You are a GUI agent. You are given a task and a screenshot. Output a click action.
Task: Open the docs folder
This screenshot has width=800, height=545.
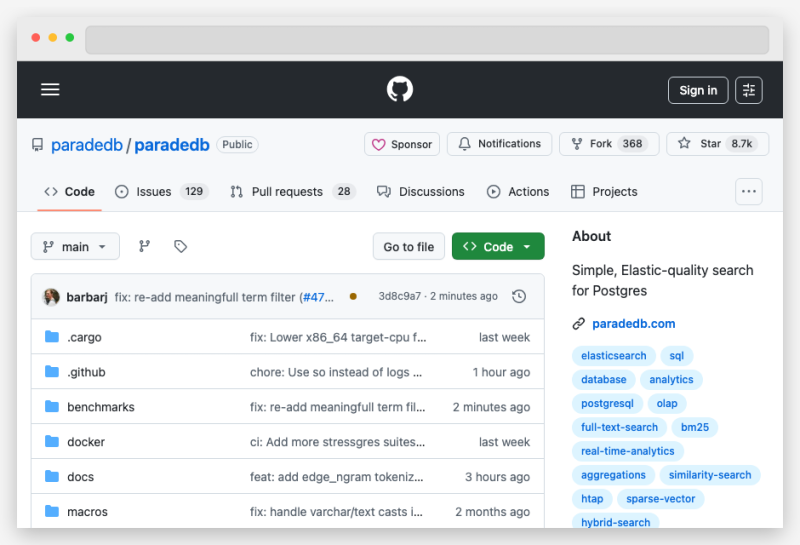point(81,477)
